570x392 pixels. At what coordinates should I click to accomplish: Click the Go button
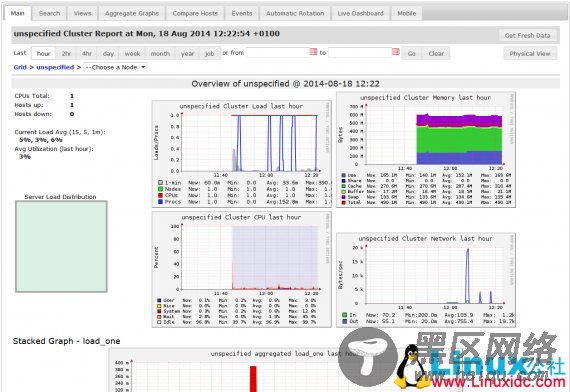pos(412,53)
